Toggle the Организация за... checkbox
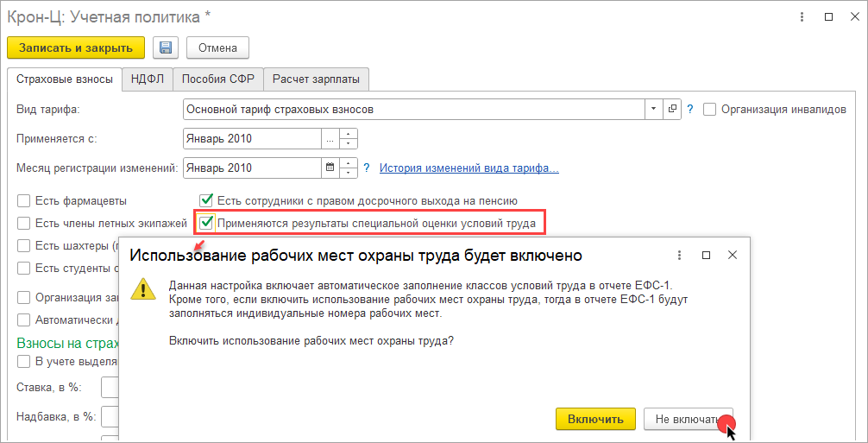 [23, 297]
